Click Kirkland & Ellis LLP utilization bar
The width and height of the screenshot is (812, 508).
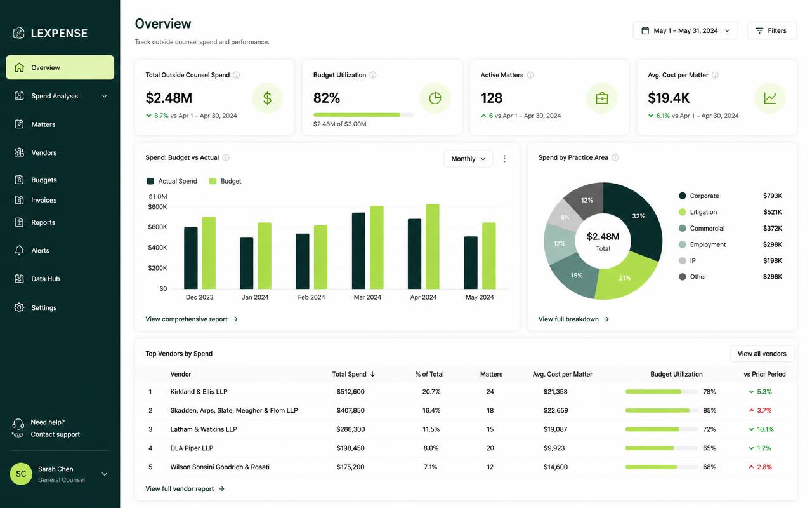pyautogui.click(x=662, y=392)
